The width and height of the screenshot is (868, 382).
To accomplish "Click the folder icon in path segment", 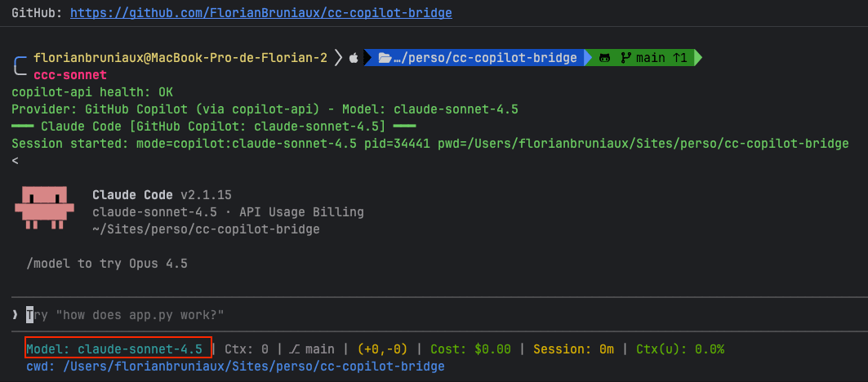I will 385,58.
